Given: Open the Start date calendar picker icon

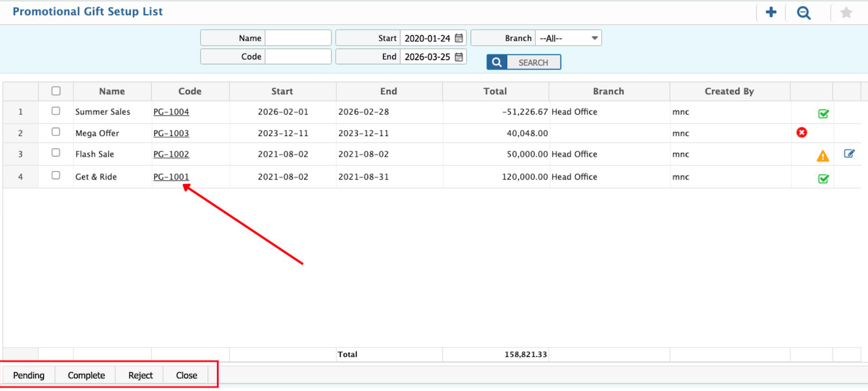Looking at the screenshot, I should (459, 38).
